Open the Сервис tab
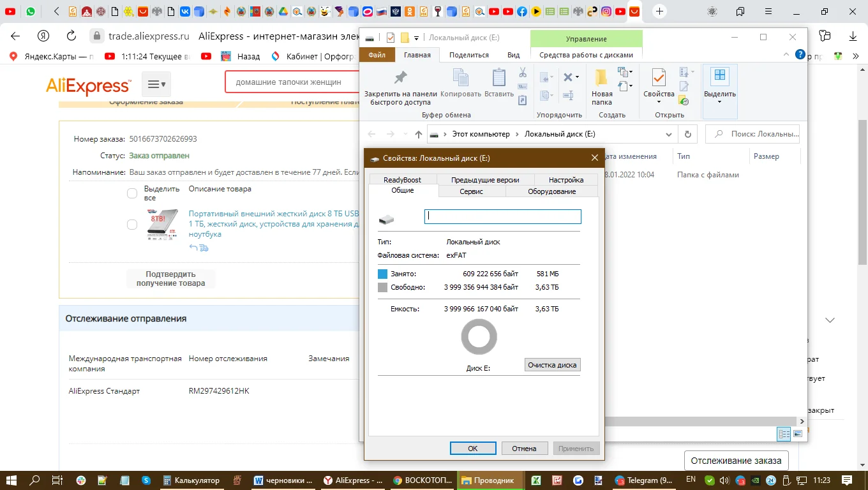 pyautogui.click(x=472, y=191)
